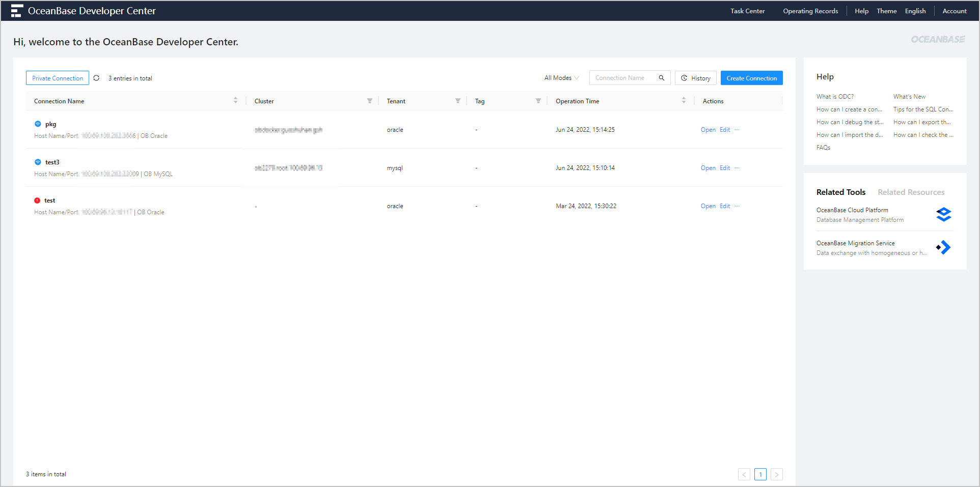Expand the All Modes dropdown
This screenshot has height=487, width=980.
click(561, 78)
